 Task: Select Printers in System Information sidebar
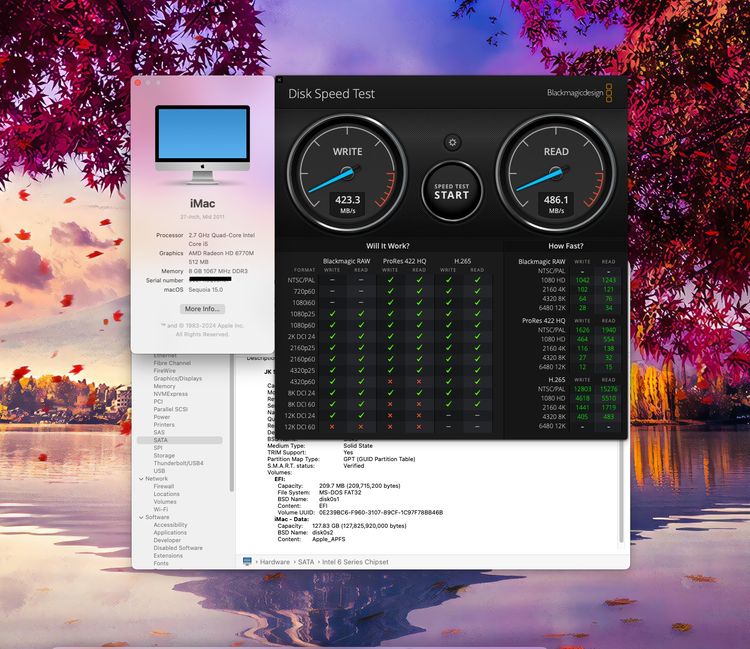pyautogui.click(x=164, y=425)
